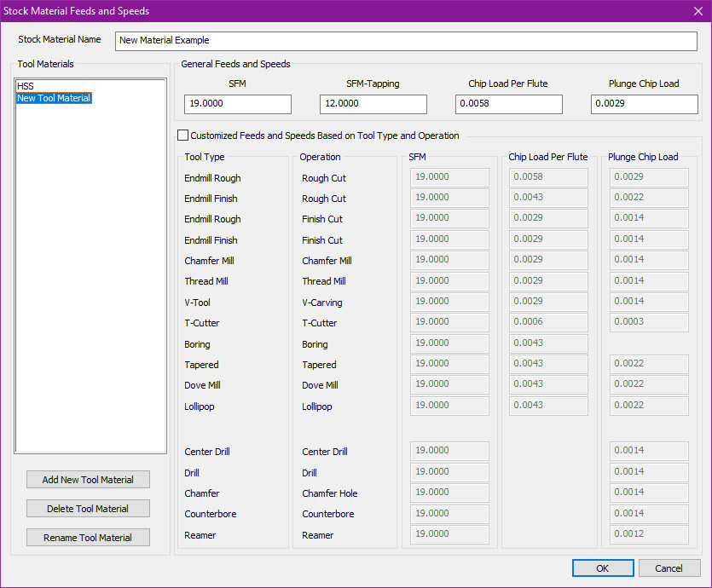712x588 pixels.
Task: Close the Stock Material Feeds and Speeds dialog
Action: [698, 11]
